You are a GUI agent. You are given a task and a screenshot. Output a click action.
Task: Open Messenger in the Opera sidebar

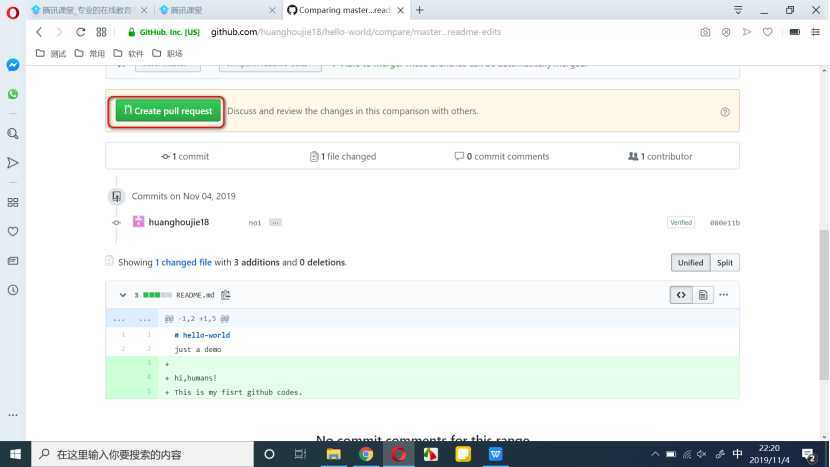coord(13,65)
